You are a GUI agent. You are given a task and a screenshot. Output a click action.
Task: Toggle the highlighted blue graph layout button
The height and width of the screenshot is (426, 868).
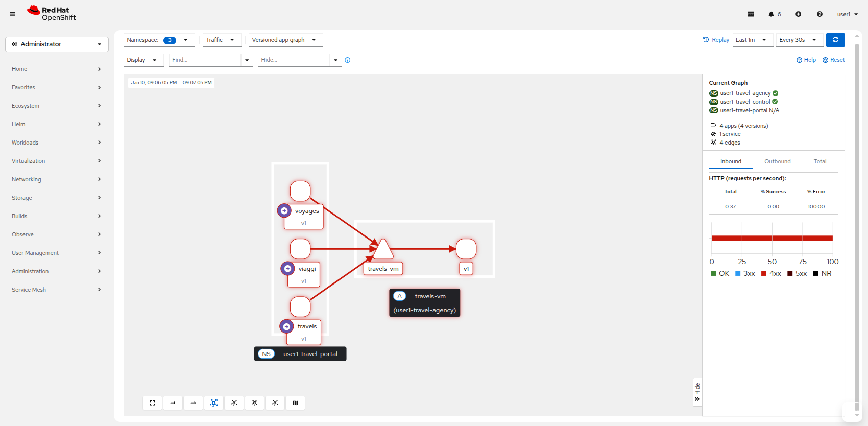coord(213,403)
